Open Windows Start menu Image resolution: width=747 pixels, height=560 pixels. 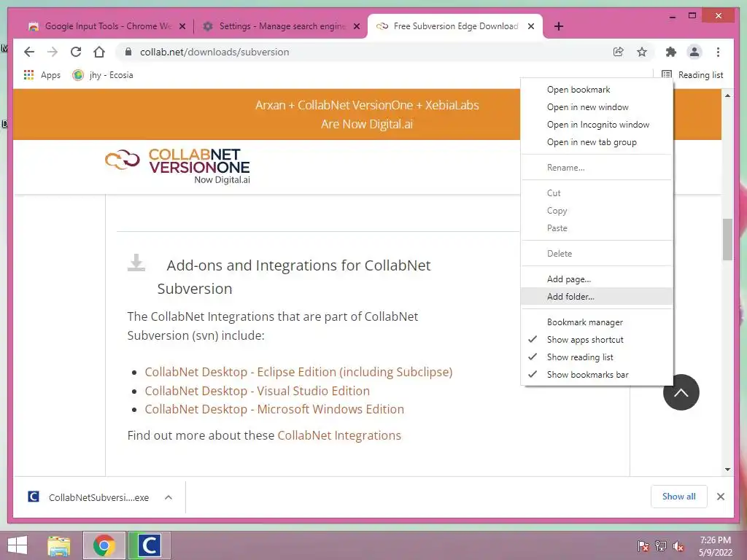click(x=18, y=545)
